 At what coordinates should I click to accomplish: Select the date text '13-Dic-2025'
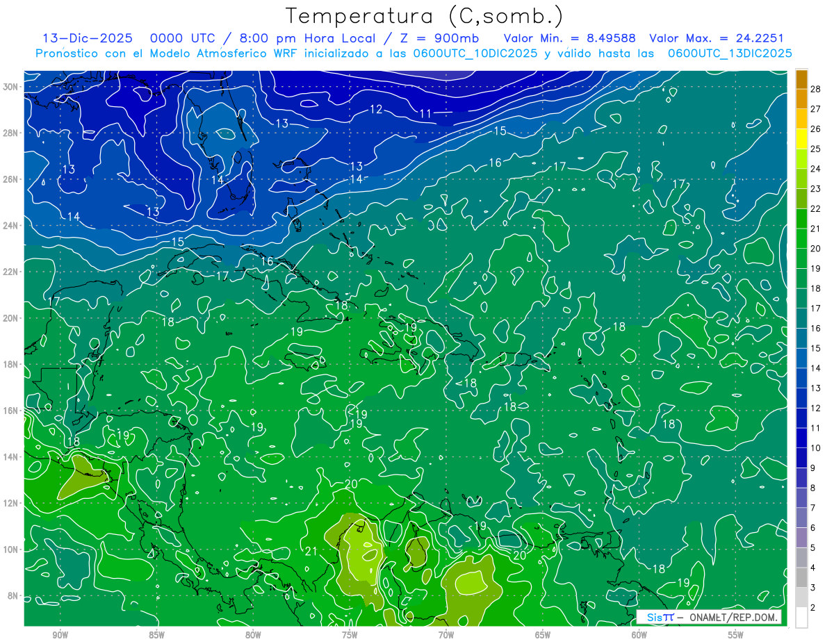pyautogui.click(x=88, y=38)
